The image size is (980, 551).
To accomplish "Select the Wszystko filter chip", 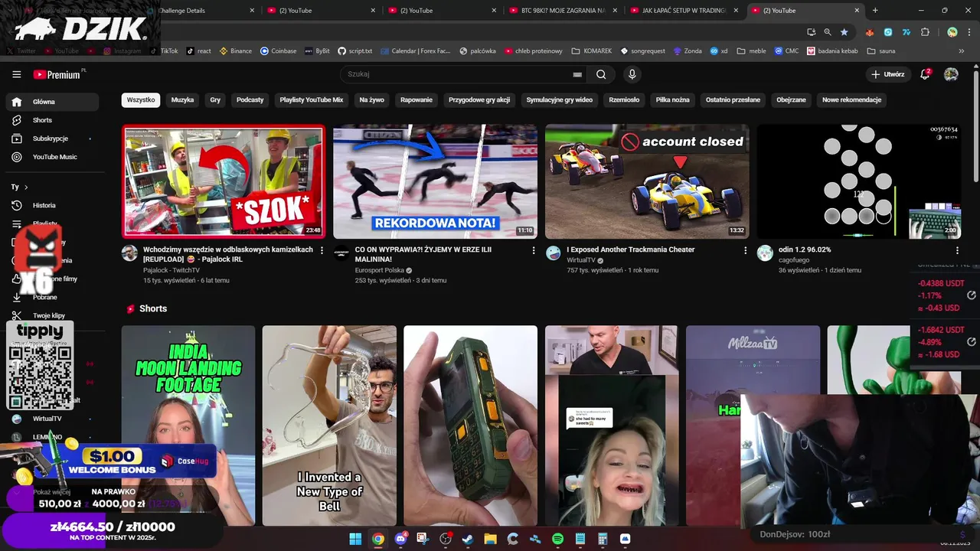I will click(x=141, y=100).
